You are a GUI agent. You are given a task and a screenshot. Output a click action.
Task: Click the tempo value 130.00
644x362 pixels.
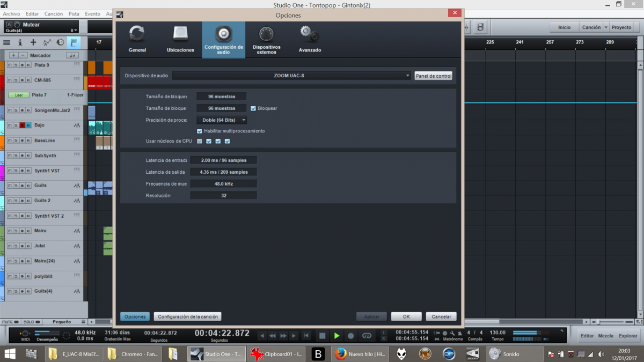(497, 333)
